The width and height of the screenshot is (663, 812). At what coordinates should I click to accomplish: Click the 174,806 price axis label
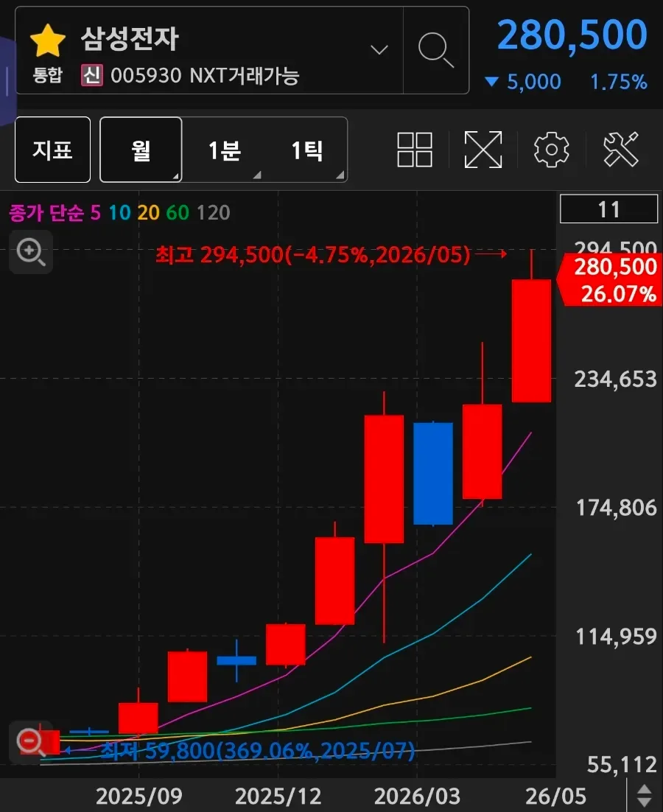pyautogui.click(x=616, y=508)
